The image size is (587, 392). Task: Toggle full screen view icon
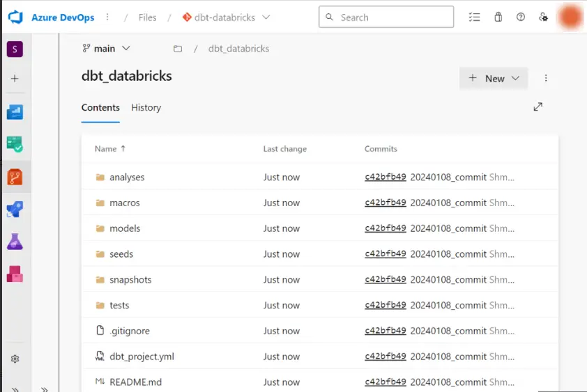538,107
